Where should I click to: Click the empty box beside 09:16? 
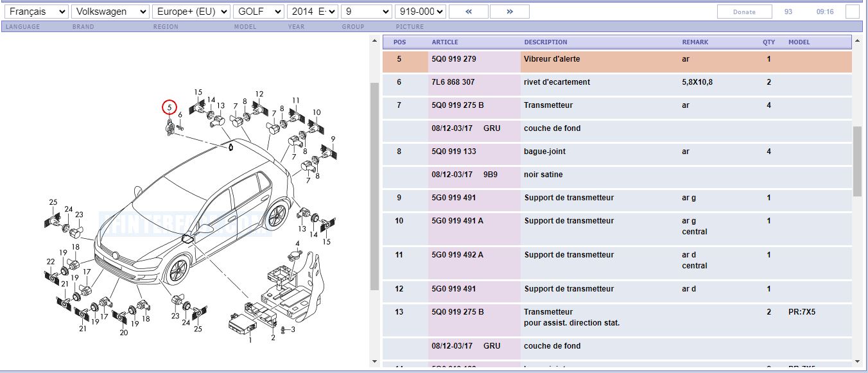852,12
